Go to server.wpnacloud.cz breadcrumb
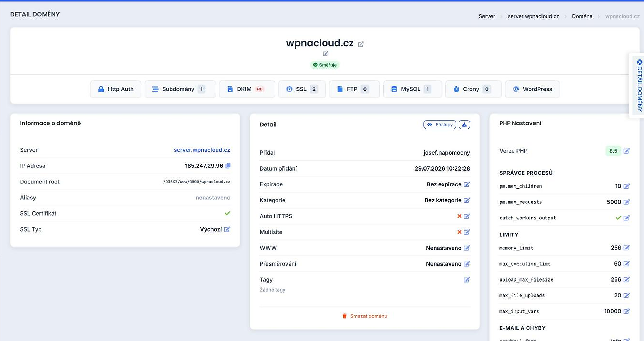Image resolution: width=644 pixels, height=341 pixels. coord(533,16)
